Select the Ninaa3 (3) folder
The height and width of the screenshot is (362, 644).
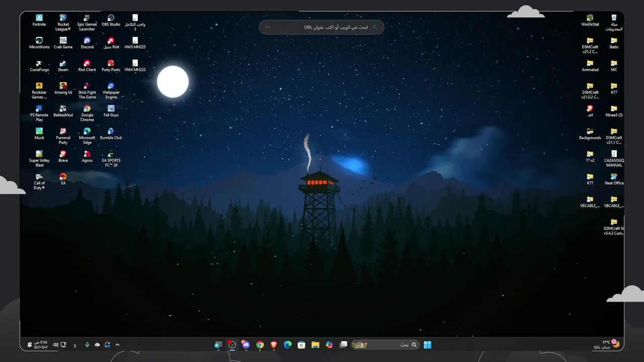point(614,111)
